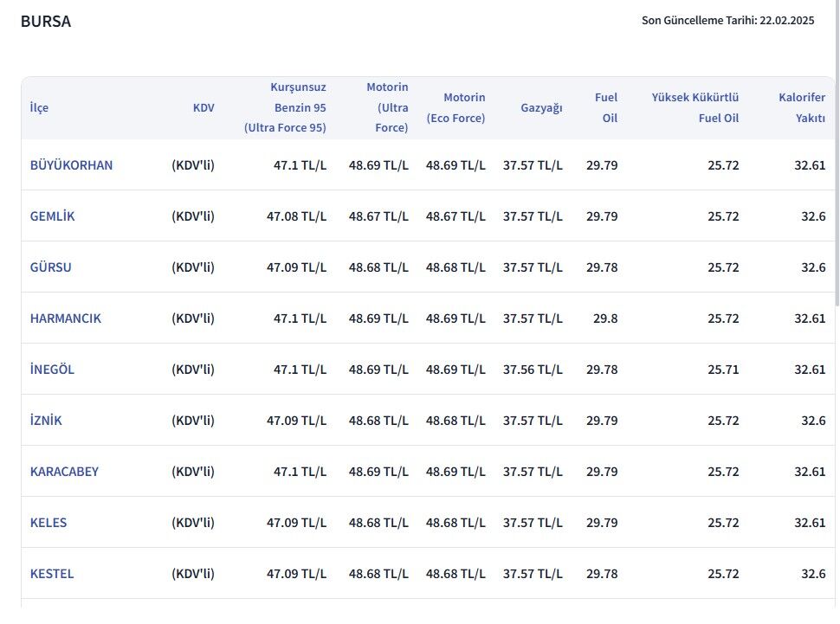The width and height of the screenshot is (840, 624).
Task: Open the KELES district link
Action: pyautogui.click(x=48, y=522)
